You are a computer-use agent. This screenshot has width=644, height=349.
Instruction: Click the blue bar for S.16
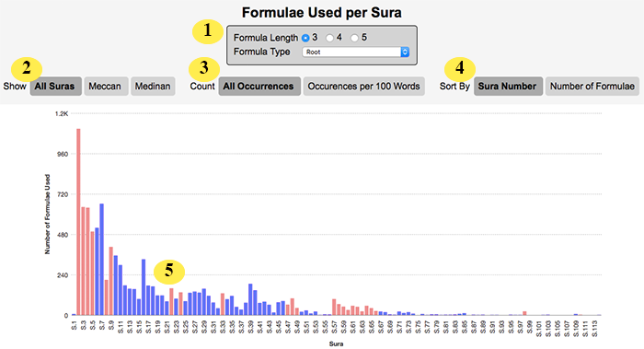[144, 287]
